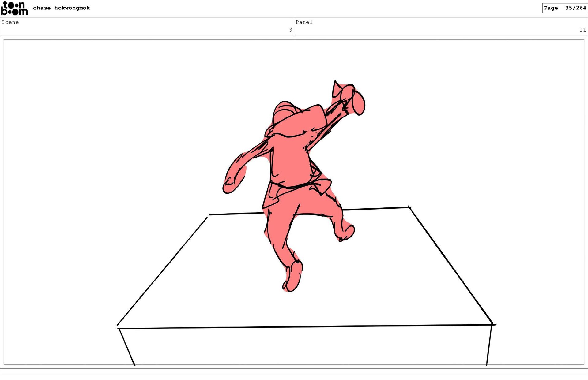Click the empty caption box below panel

tap(294, 371)
